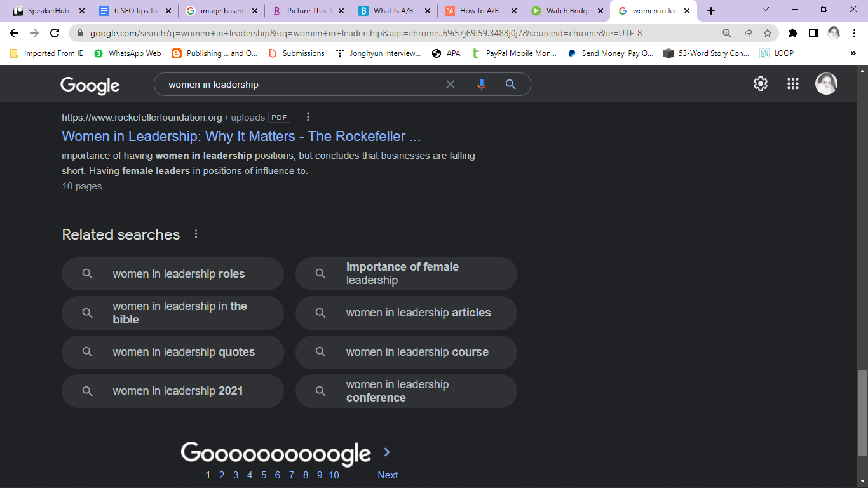Click the Google account profile avatar
The width and height of the screenshot is (868, 488).
pyautogui.click(x=826, y=83)
